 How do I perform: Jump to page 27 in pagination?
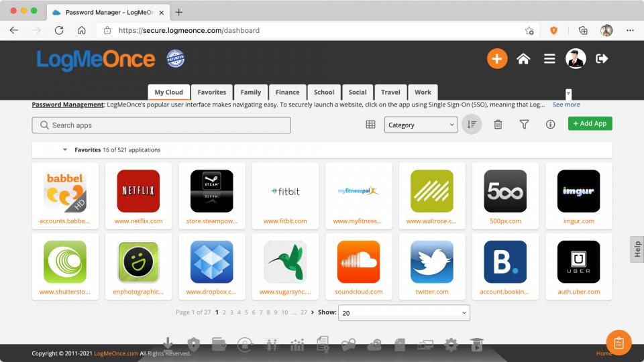(303, 312)
